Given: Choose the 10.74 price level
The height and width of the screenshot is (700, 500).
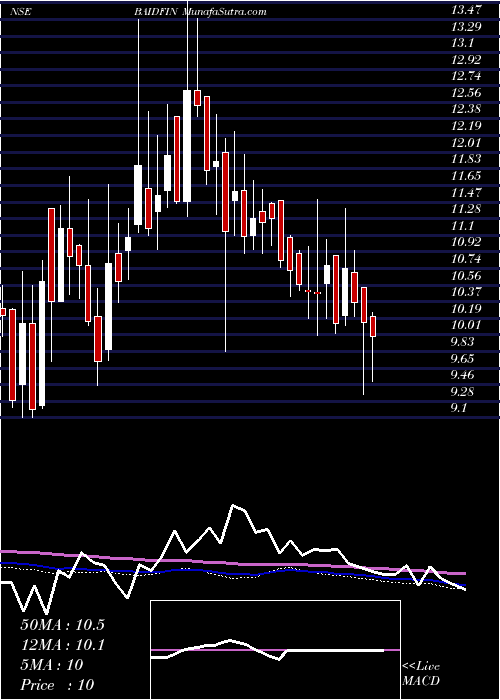Looking at the screenshot, I should click(x=466, y=259).
